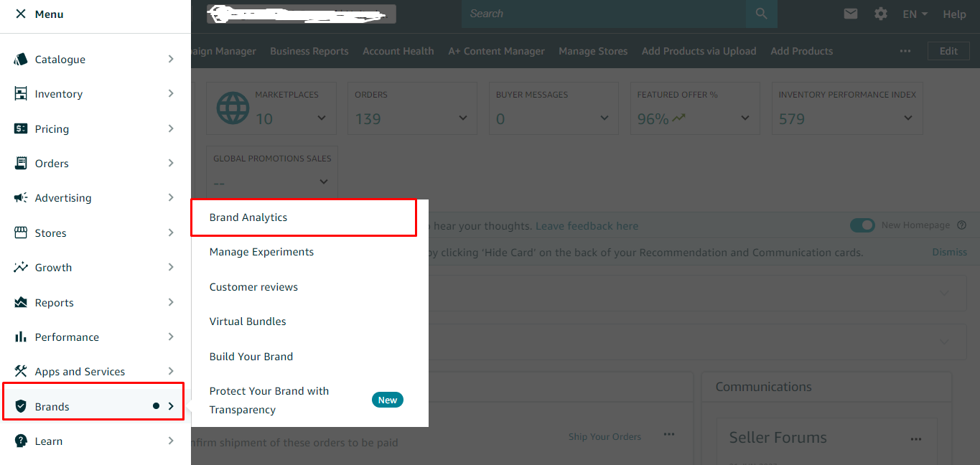
Task: Expand the Marketplaces card dropdown
Action: [x=322, y=118]
